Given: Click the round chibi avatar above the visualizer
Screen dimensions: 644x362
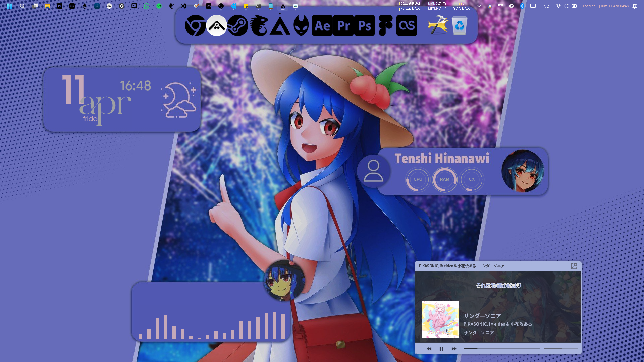Looking at the screenshot, I should click(x=284, y=281).
